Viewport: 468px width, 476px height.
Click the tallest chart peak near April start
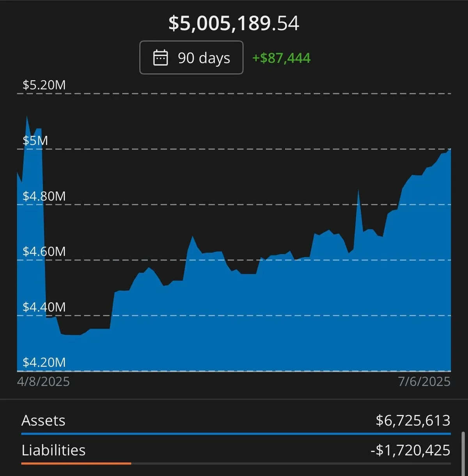27,117
